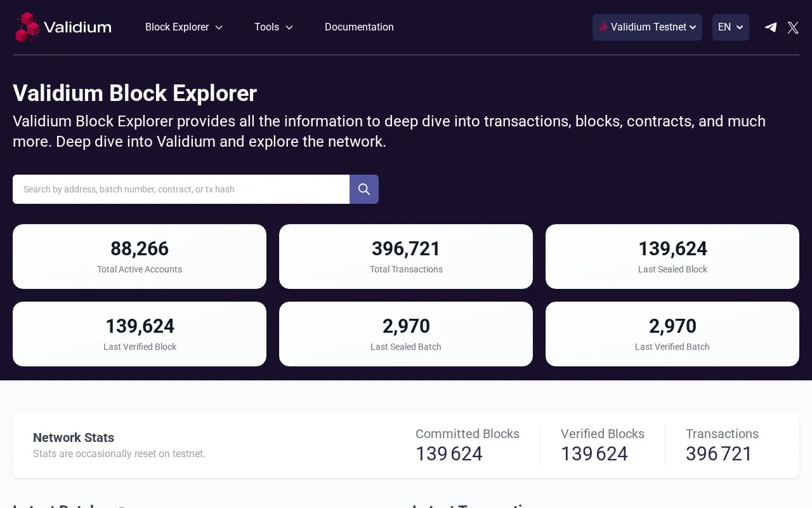Click the Verified Blocks stat label

tap(603, 434)
